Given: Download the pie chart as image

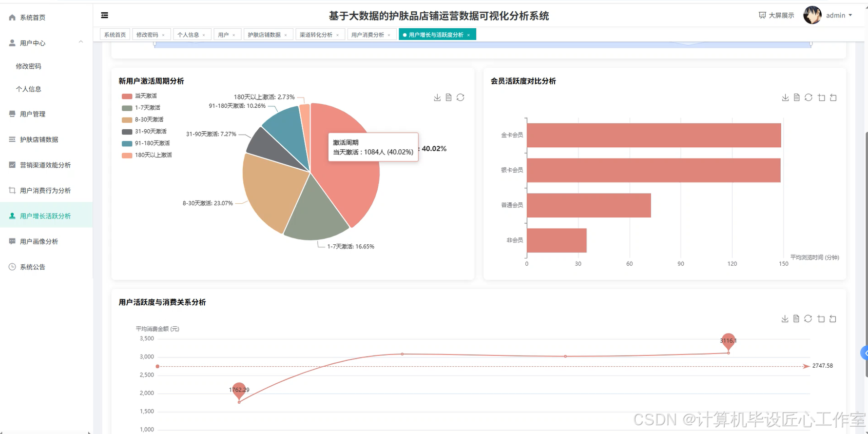Looking at the screenshot, I should click(437, 98).
